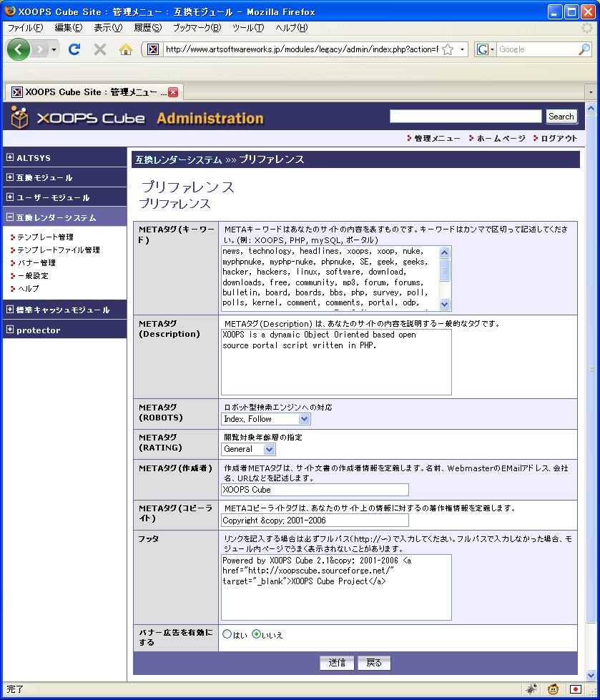Image resolution: width=600 pixels, height=700 pixels.
Task: Click the XOOPS Cube logo icon
Action: coord(19,117)
